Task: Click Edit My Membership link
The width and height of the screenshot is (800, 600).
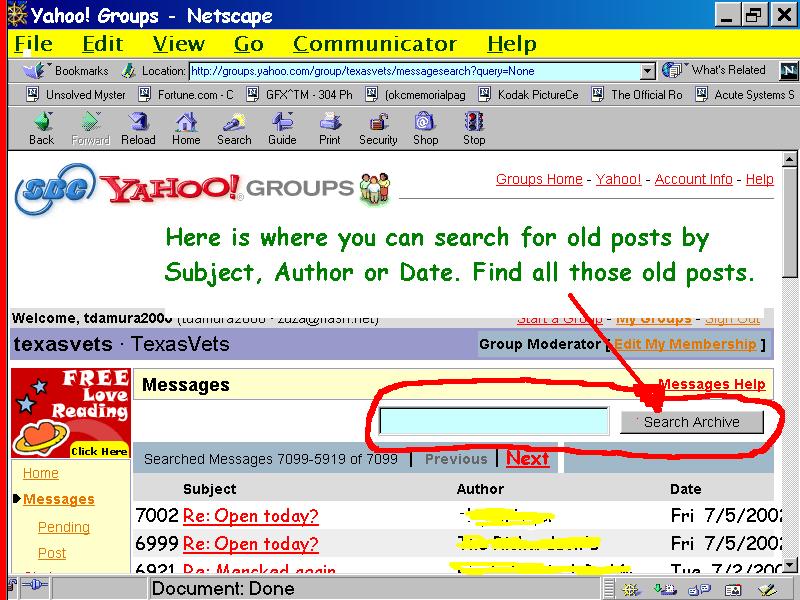Action: pos(685,344)
